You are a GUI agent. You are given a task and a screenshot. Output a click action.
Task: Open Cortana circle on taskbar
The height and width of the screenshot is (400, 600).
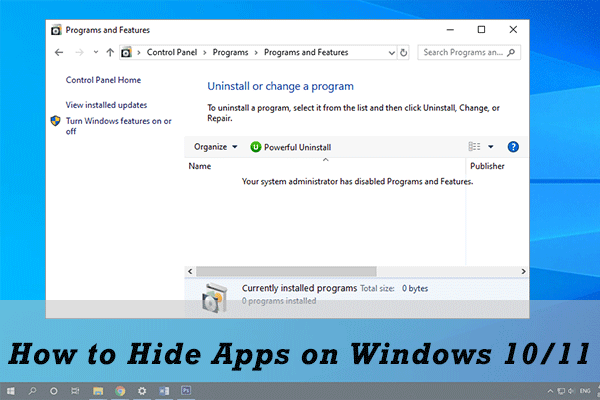[54, 391]
